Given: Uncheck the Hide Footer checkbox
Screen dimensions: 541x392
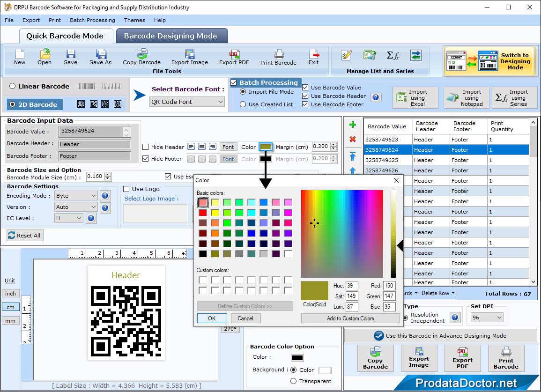Looking at the screenshot, I should (146, 159).
